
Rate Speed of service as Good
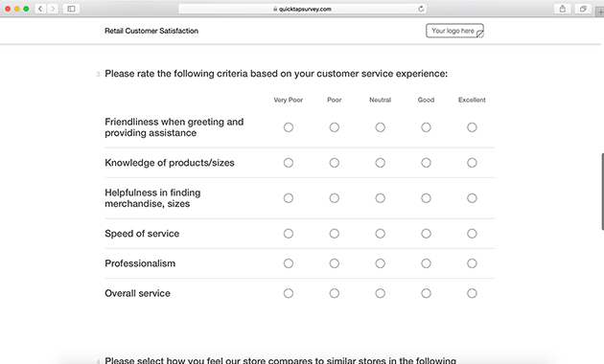426,234
